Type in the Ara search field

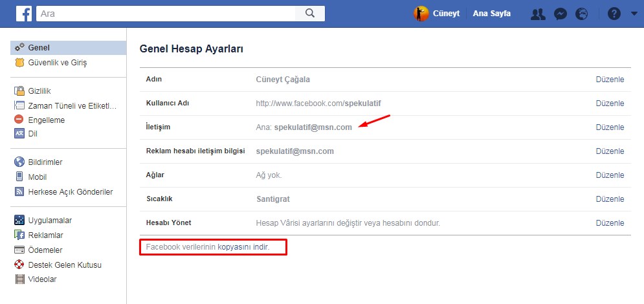(166, 13)
